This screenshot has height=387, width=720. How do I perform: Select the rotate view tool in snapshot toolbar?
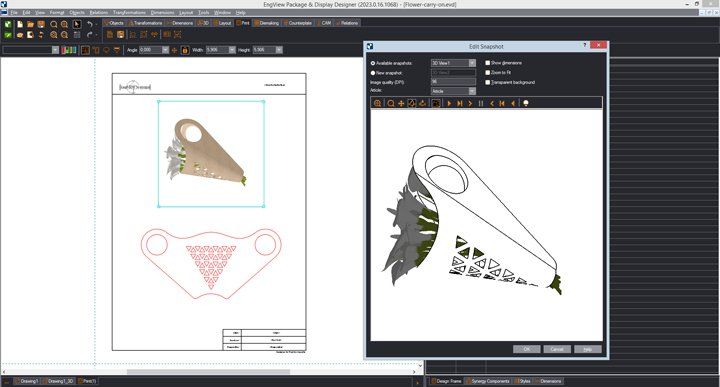click(411, 103)
